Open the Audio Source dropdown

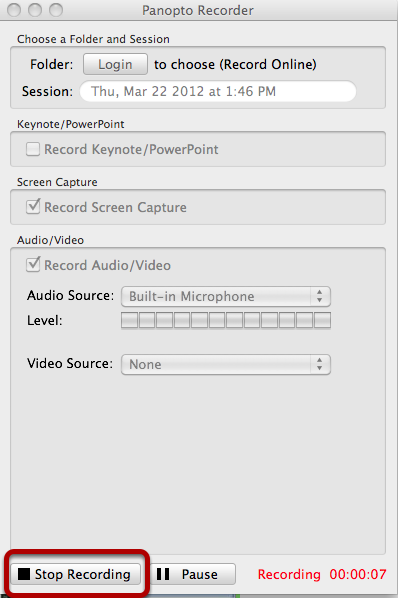[x=226, y=296]
